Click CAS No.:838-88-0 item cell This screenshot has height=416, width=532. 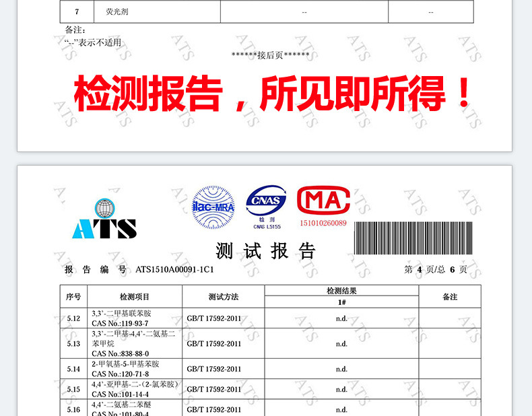click(x=135, y=343)
